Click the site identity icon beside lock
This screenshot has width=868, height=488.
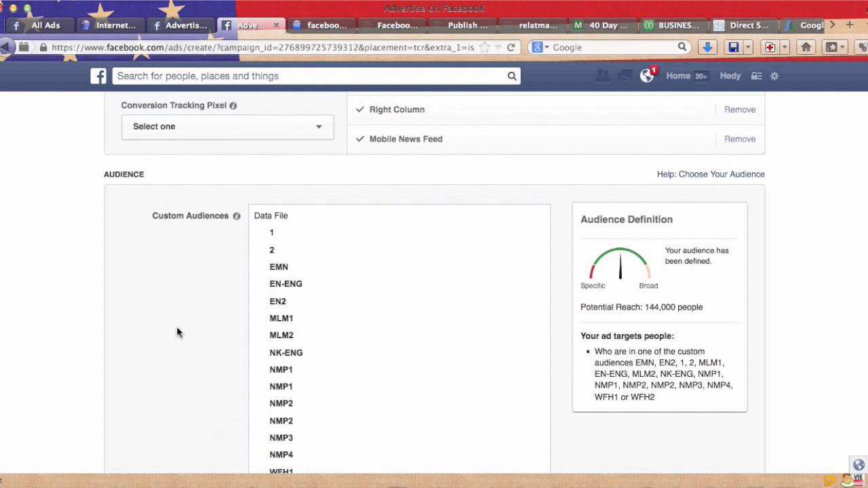24,47
